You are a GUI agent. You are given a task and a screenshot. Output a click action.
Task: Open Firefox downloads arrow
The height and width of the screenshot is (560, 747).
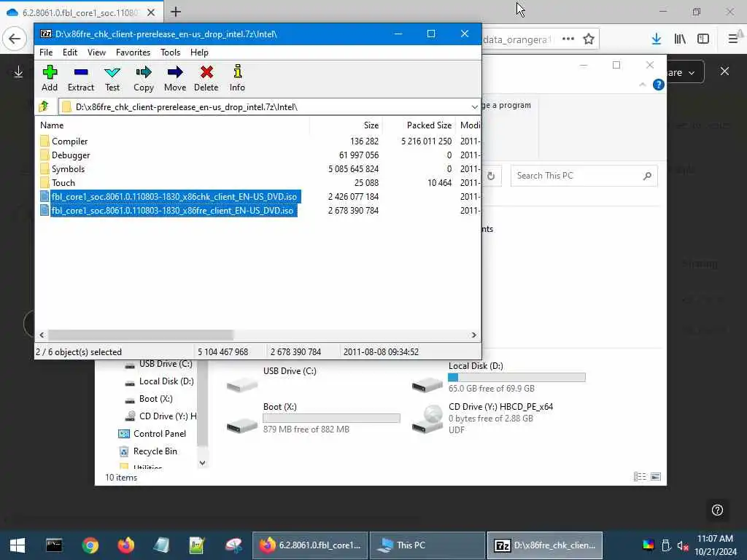pyautogui.click(x=657, y=39)
